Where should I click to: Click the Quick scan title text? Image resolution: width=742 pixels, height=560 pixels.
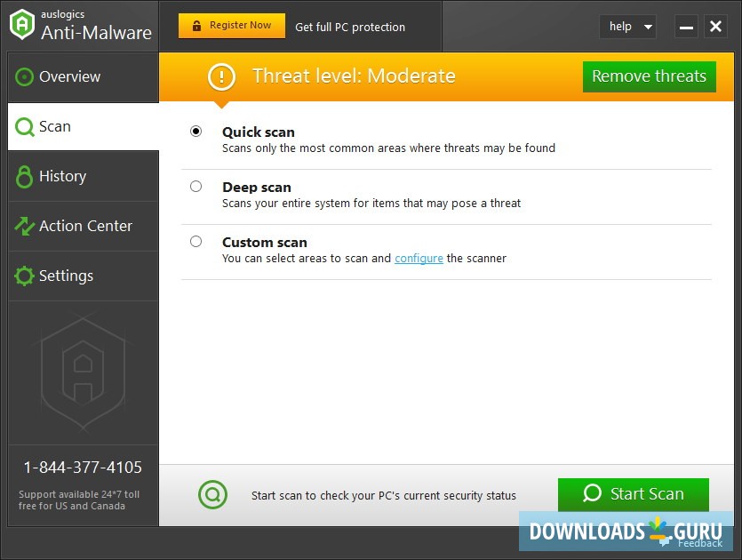pyautogui.click(x=259, y=132)
